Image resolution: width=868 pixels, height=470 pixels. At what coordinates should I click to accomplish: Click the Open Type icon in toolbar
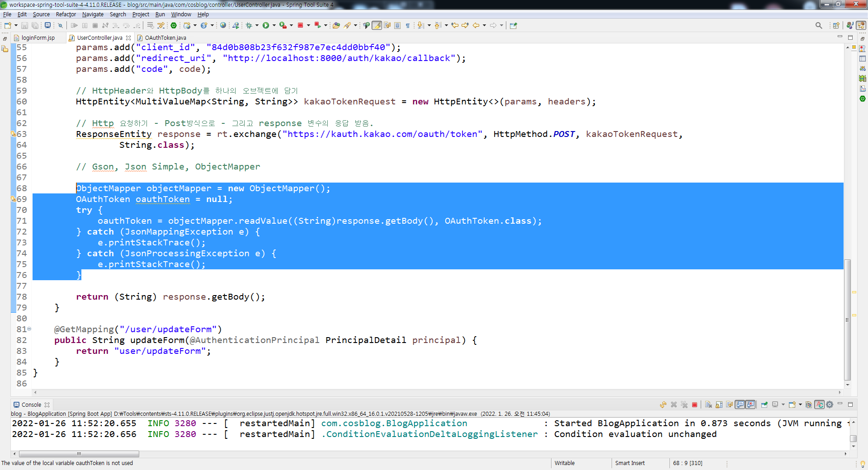click(336, 25)
